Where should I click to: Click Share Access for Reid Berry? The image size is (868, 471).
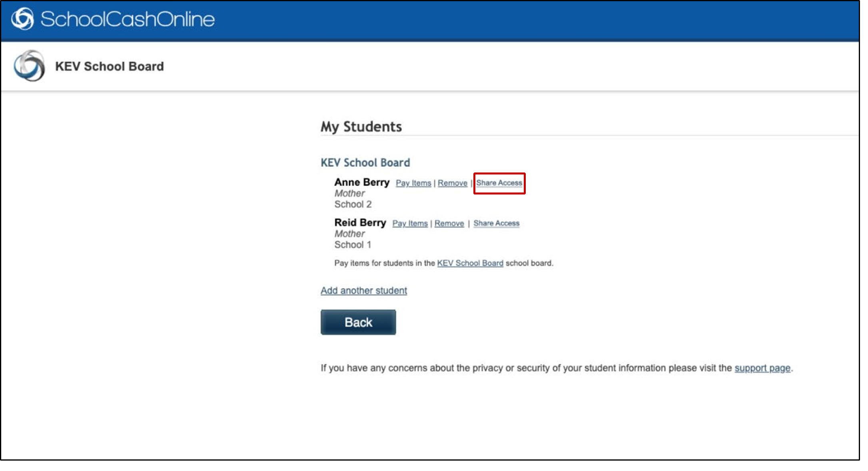[496, 223]
